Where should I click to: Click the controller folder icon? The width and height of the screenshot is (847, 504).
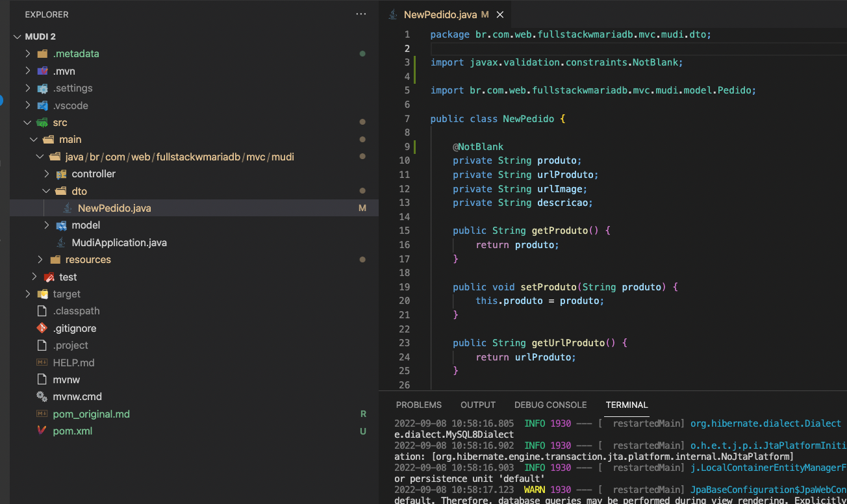62,174
